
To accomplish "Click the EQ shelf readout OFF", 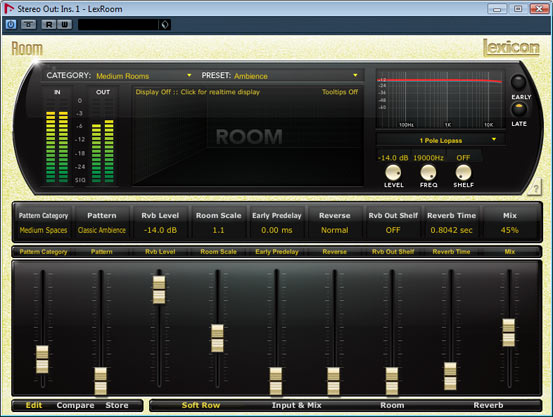I will 463,158.
